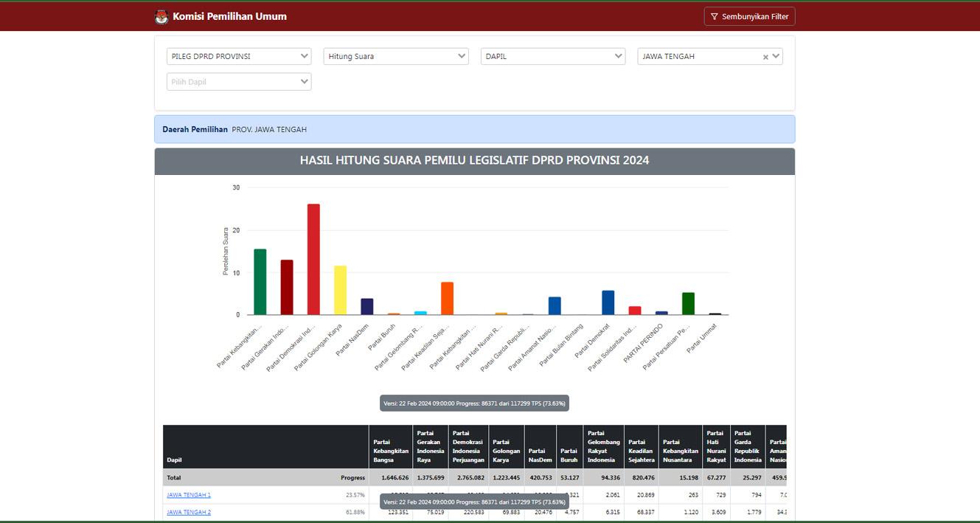This screenshot has width=980, height=523.
Task: Click the chevron of JAWA TENGAH dropdown
Action: click(x=776, y=56)
